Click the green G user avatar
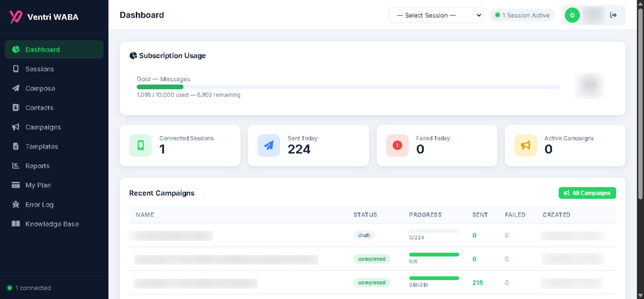The height and width of the screenshot is (299, 644). tap(572, 15)
